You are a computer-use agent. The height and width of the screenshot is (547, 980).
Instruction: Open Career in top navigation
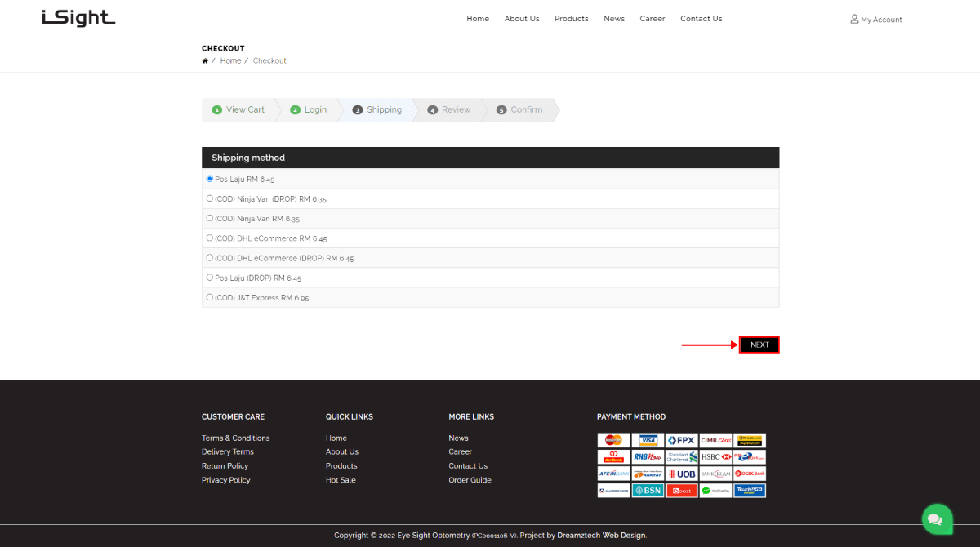[x=653, y=19]
